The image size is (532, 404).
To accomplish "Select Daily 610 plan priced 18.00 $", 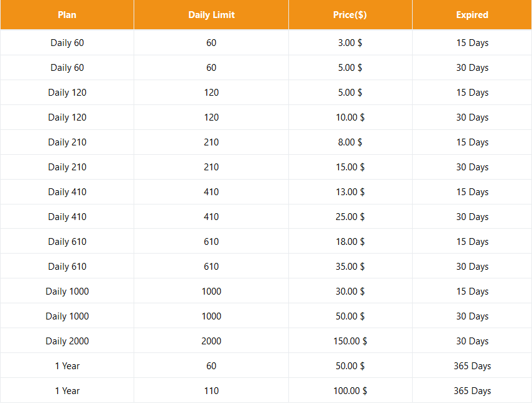I will click(x=67, y=242).
